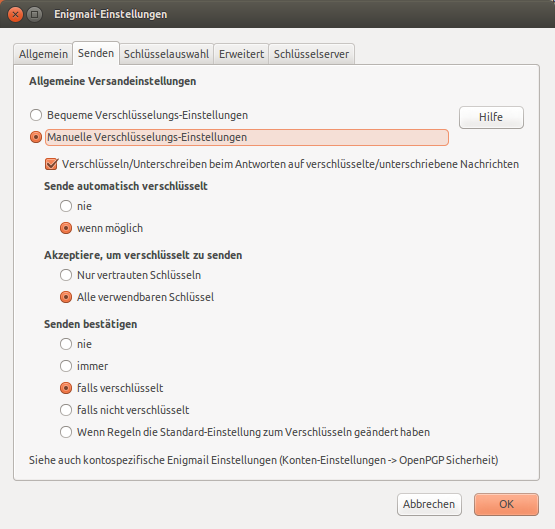
Task: Select 'nie' under Sende automatisch verschlüsselt
Action: click(x=66, y=206)
